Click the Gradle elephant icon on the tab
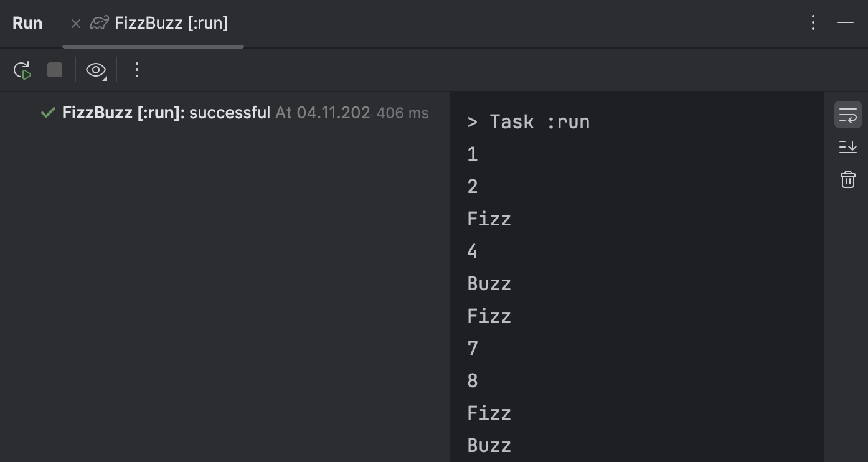Screen dimensions: 868x462 (x=99, y=22)
